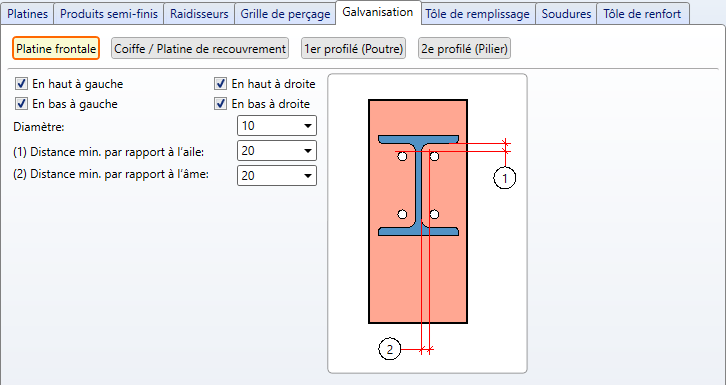This screenshot has width=726, height=385.
Task: Toggle 'En bas à droite' checkbox
Action: tap(220, 104)
